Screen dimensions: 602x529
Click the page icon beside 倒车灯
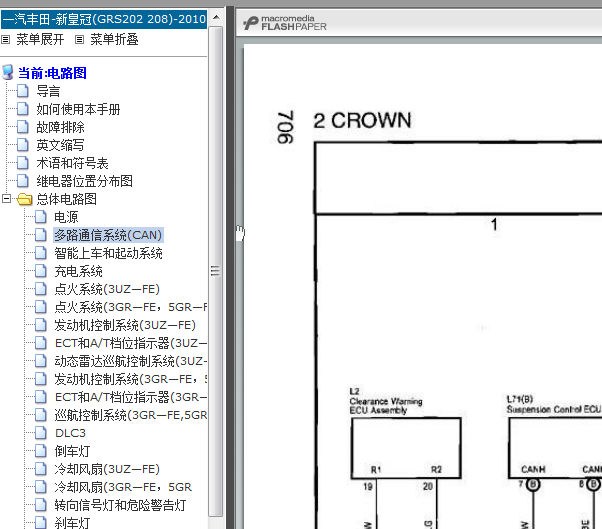pos(41,451)
